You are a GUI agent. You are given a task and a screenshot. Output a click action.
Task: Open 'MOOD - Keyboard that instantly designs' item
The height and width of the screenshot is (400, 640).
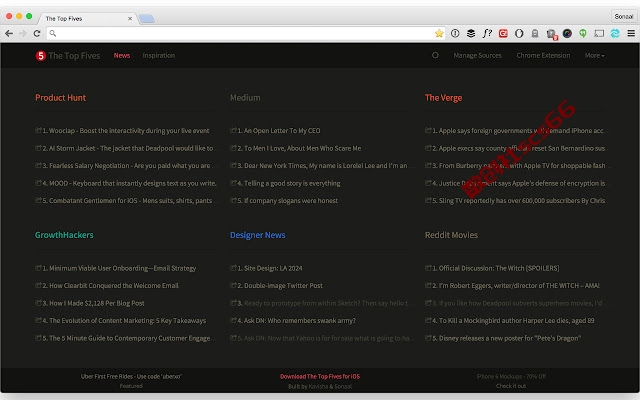click(129, 183)
